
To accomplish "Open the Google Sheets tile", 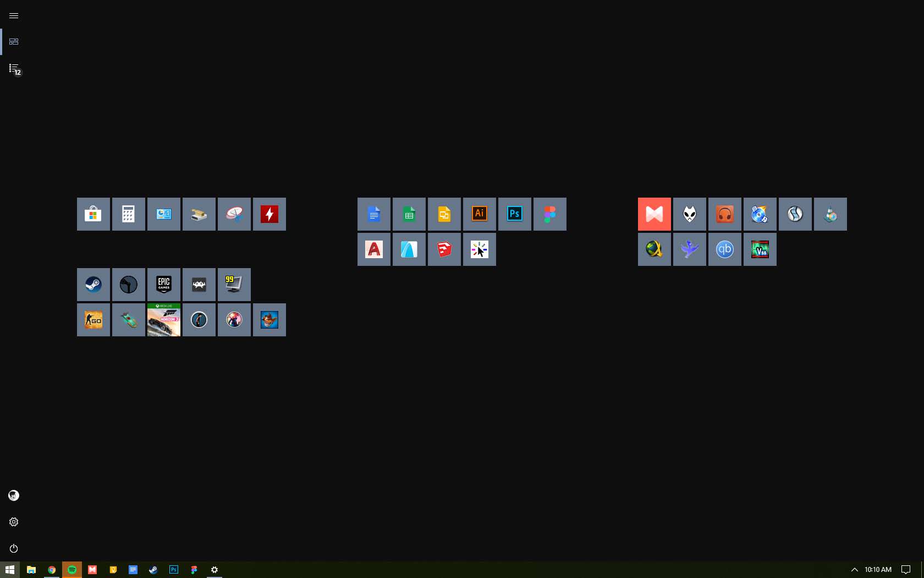I will (409, 214).
